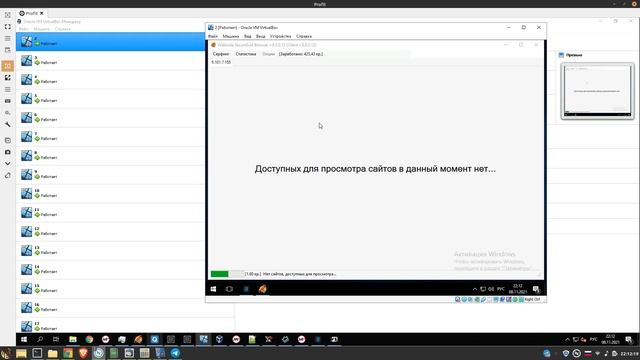Open the terminal from the bottom Linux panel
The height and width of the screenshot is (360, 640).
click(37, 353)
